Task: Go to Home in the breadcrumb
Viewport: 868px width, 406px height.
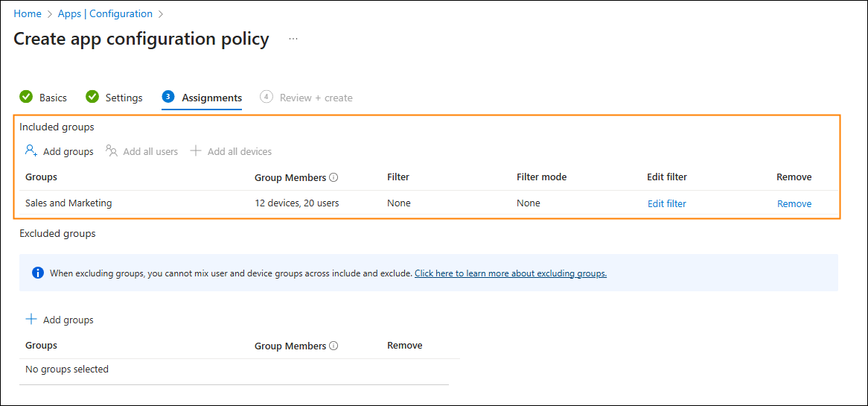Action: point(28,14)
